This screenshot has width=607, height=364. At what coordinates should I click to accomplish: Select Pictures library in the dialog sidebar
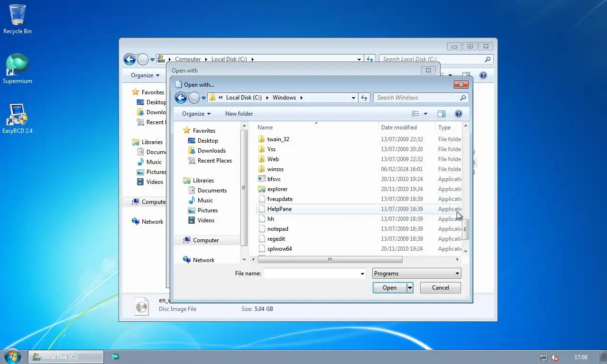[x=208, y=210]
